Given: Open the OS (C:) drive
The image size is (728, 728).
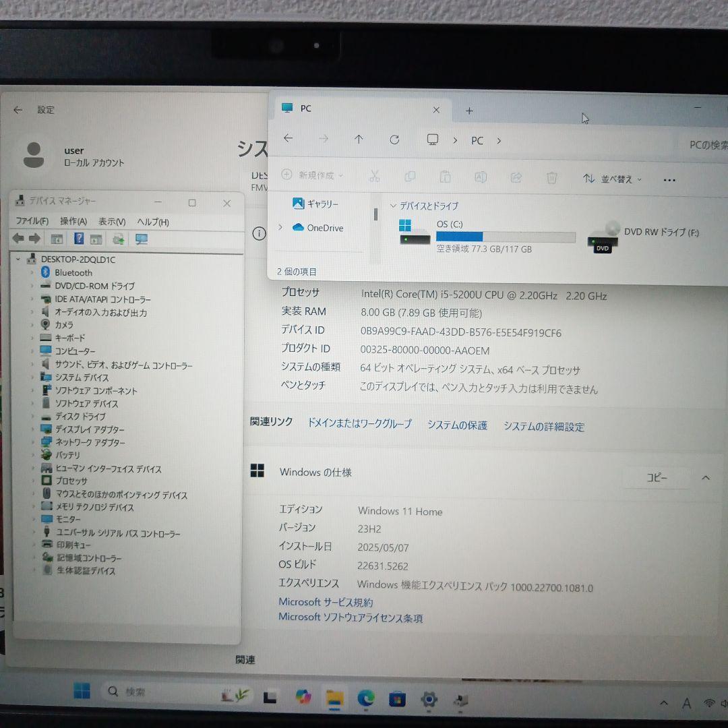Looking at the screenshot, I should click(x=486, y=236).
